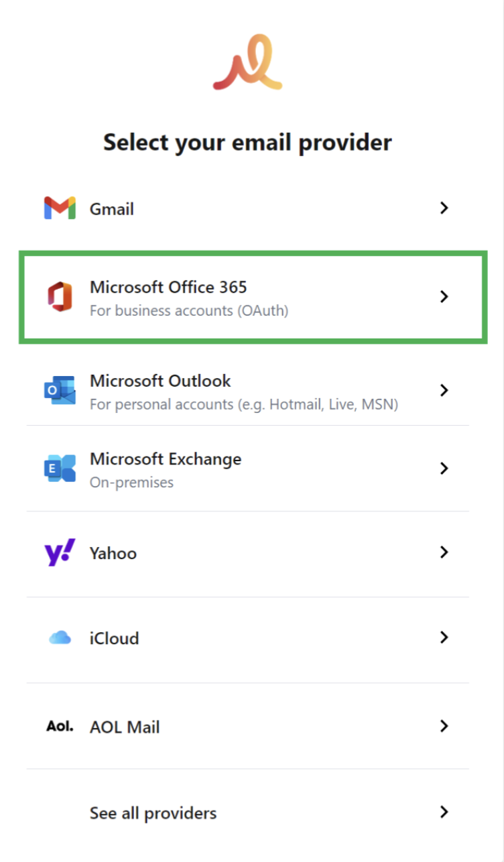Click the Microsoft Exchange logo icon

(60, 468)
